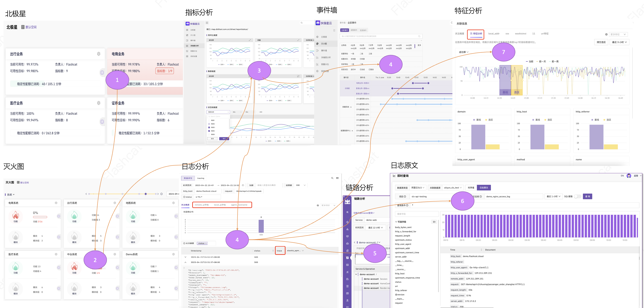Click the timeline slider handle in 灭火图
Viewport: 644px width, 308px height.
tap(146, 194)
